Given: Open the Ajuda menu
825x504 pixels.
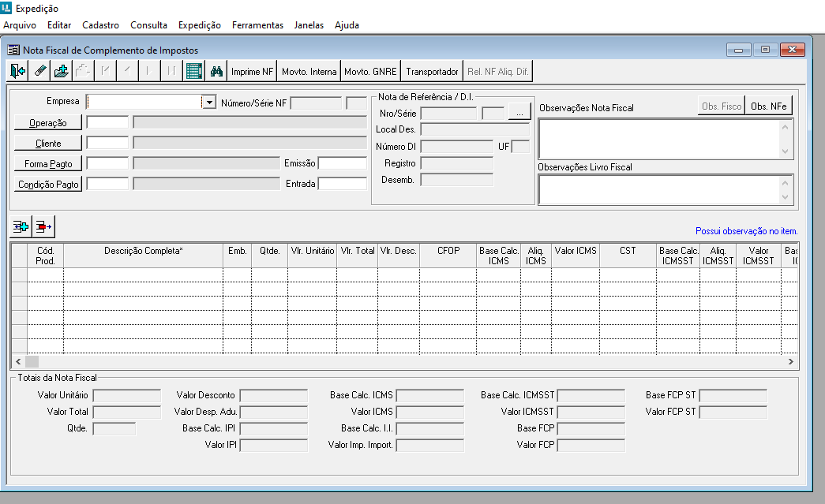Looking at the screenshot, I should click(x=347, y=25).
